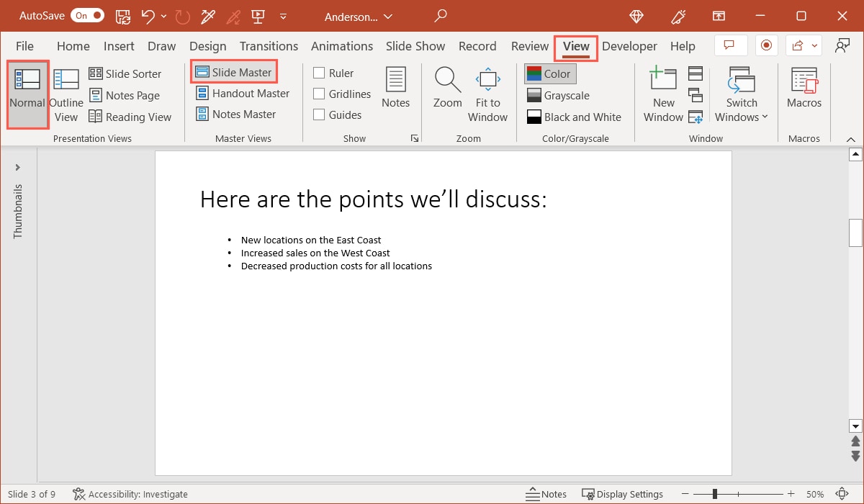Click the slide title text
Screen dimensions: 864x504
pos(373,199)
